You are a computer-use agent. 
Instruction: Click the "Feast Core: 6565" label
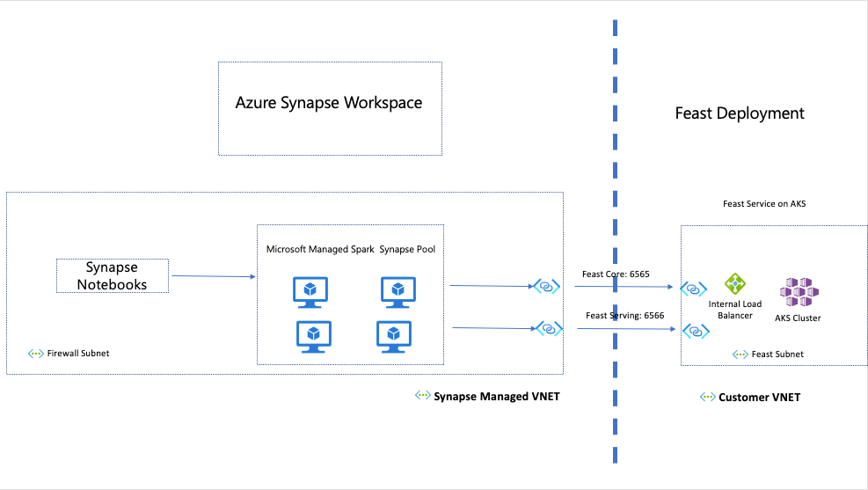coord(616,274)
